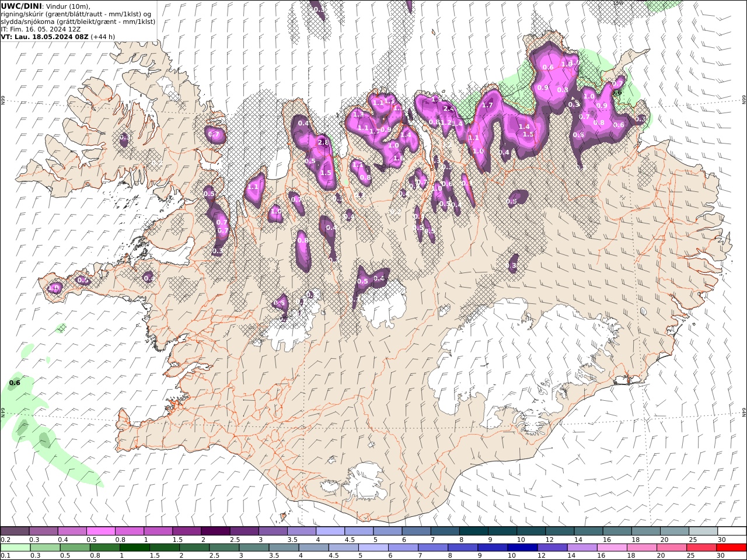This screenshot has height=560, width=747.
Task: Click the UWC/DINI model title text
Action: pos(20,6)
